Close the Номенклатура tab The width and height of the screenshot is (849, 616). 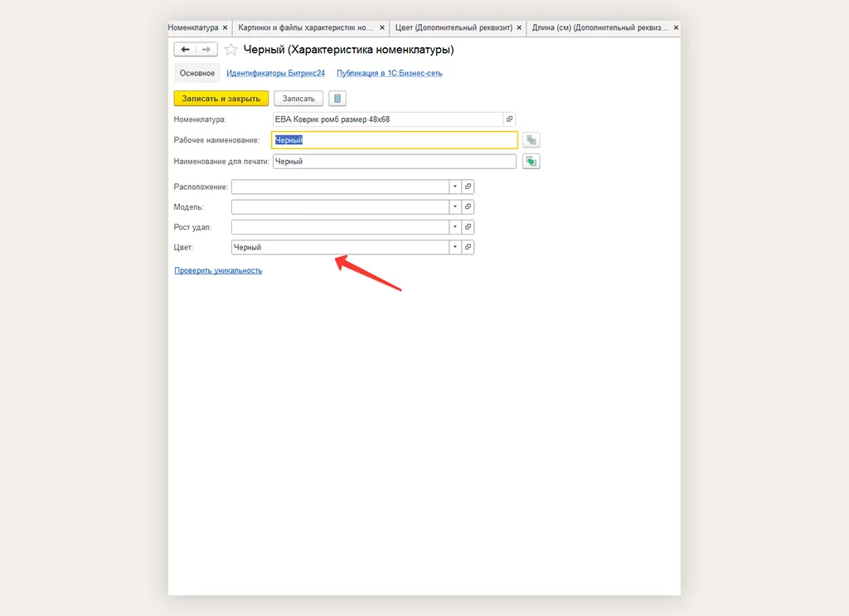point(226,28)
